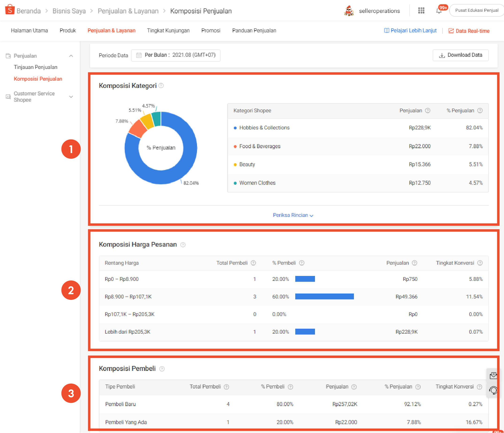The image size is (504, 433).
Task: Click help icon beside Komposisi Kategori
Action: [x=161, y=86]
